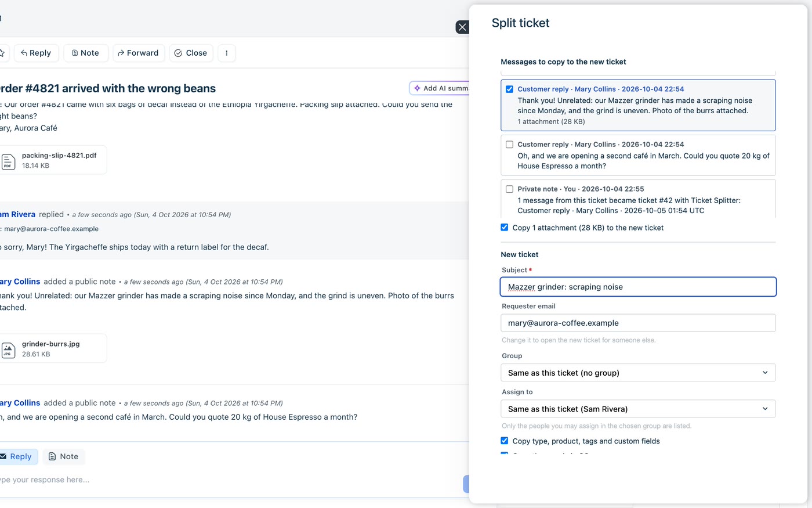Add a Note from top toolbar
The image size is (812, 508).
[85, 53]
